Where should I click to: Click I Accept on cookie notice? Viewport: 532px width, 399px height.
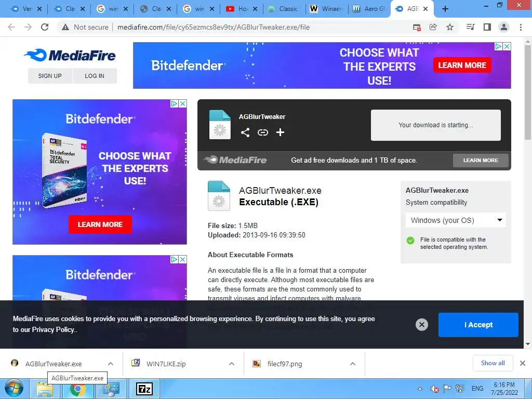[x=478, y=325]
